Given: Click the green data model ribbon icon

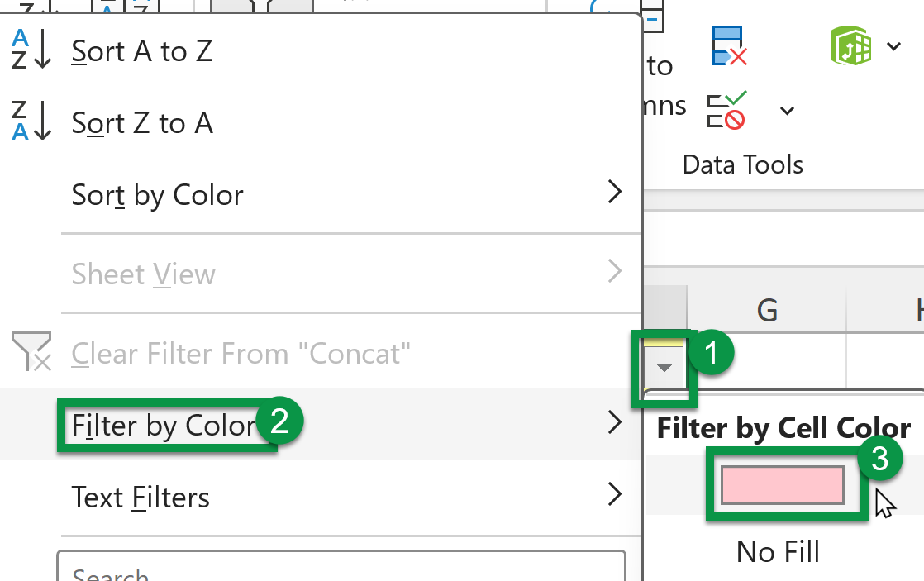Looking at the screenshot, I should (853, 46).
